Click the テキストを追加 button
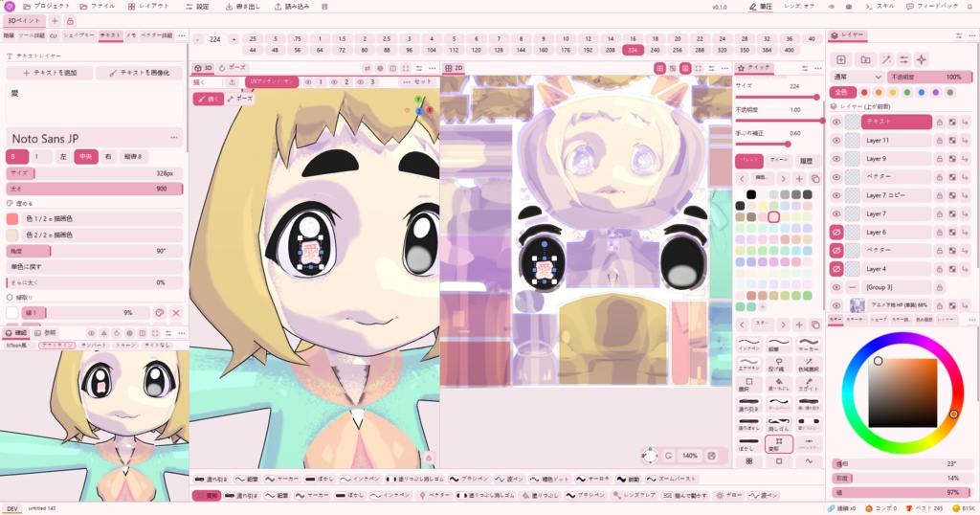This screenshot has height=515, width=980. click(x=50, y=73)
